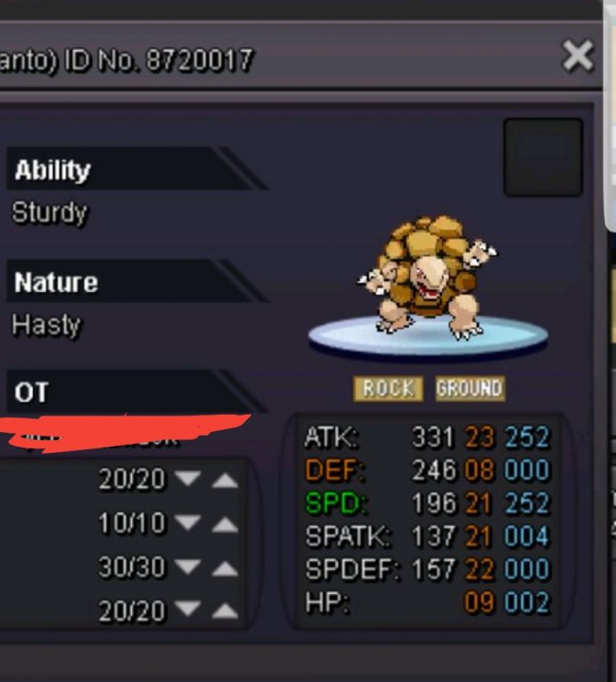Image resolution: width=616 pixels, height=682 pixels.
Task: Open the Nature section header
Action: pos(131,281)
